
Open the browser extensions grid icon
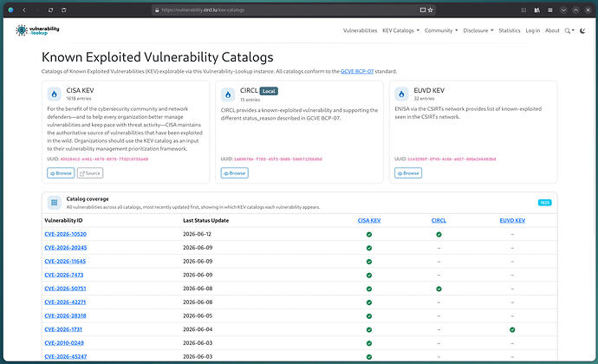coord(523,10)
